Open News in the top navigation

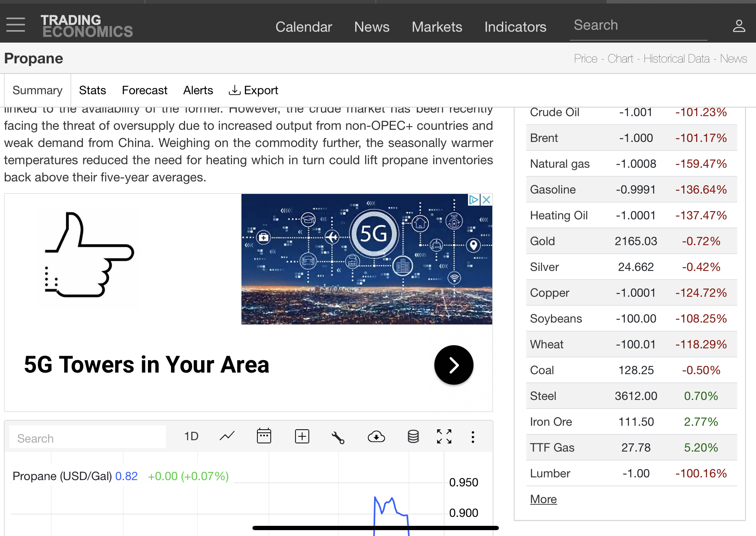point(372,27)
